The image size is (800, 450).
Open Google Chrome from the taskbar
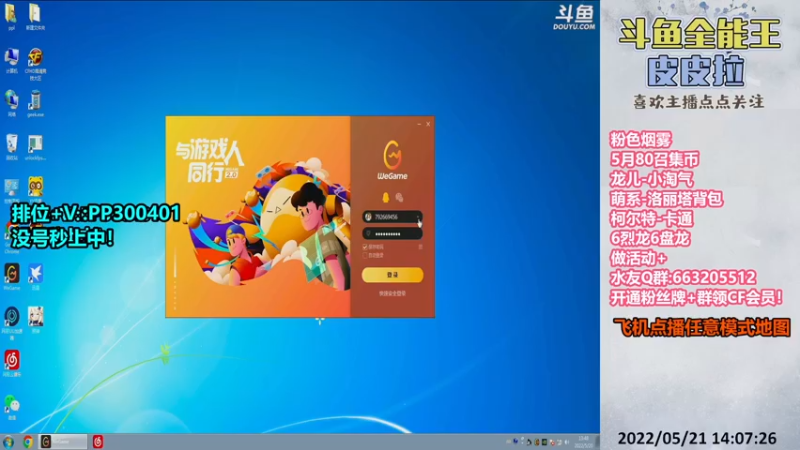click(x=28, y=442)
